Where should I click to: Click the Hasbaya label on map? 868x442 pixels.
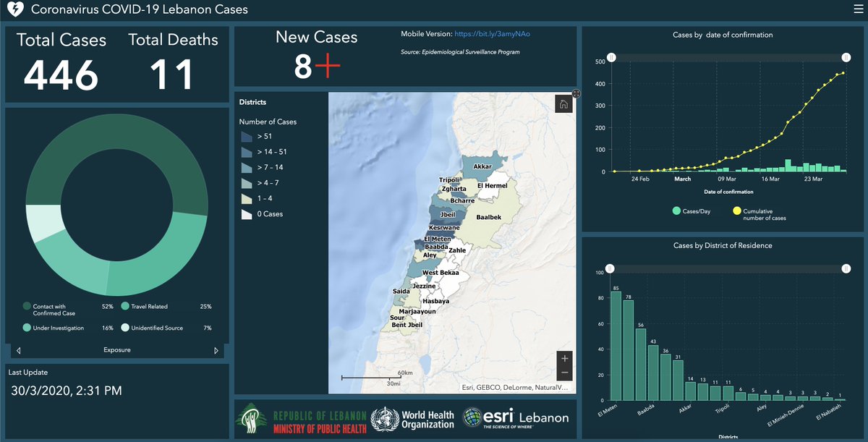436,300
